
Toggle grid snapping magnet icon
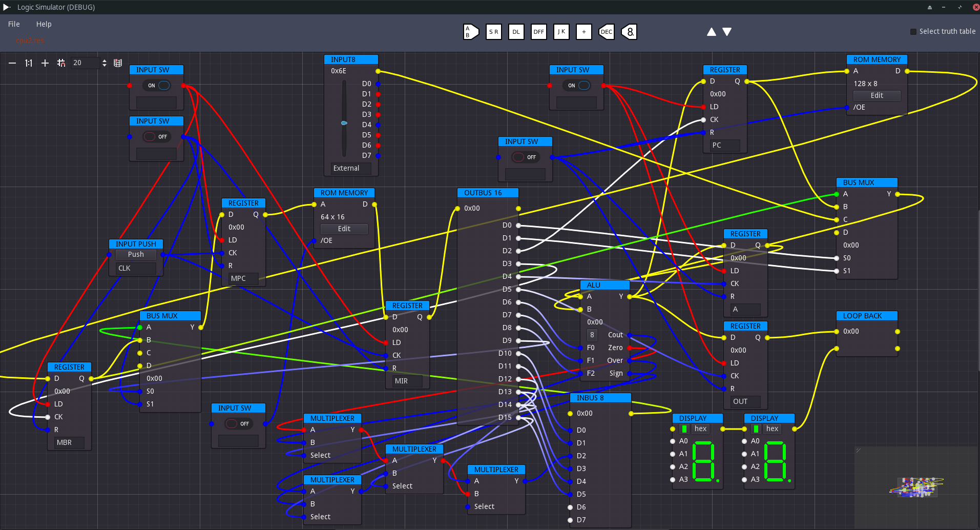pyautogui.click(x=61, y=63)
